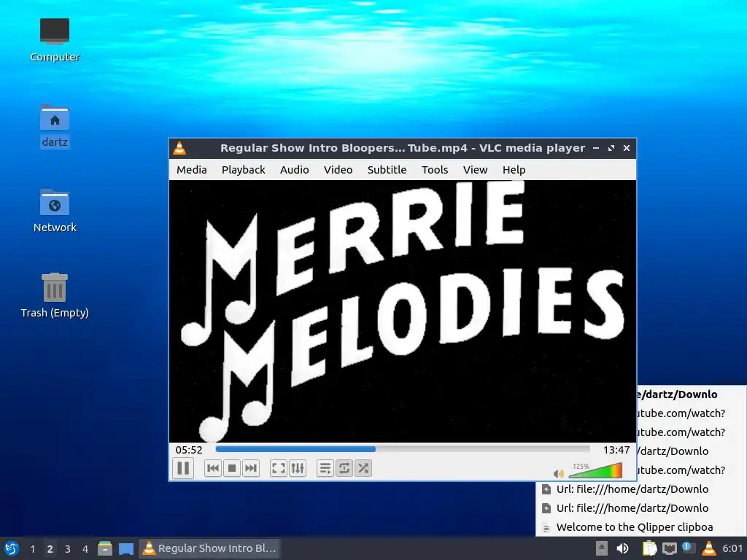This screenshot has width=747, height=560.
Task: Open the LXQt application menu bird icon
Action: pos(12,548)
